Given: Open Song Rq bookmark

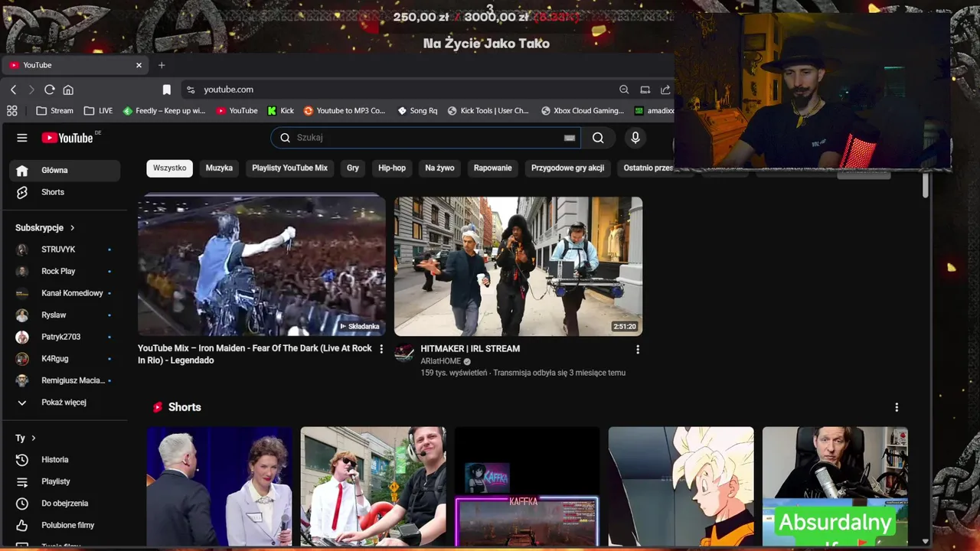Looking at the screenshot, I should [417, 110].
